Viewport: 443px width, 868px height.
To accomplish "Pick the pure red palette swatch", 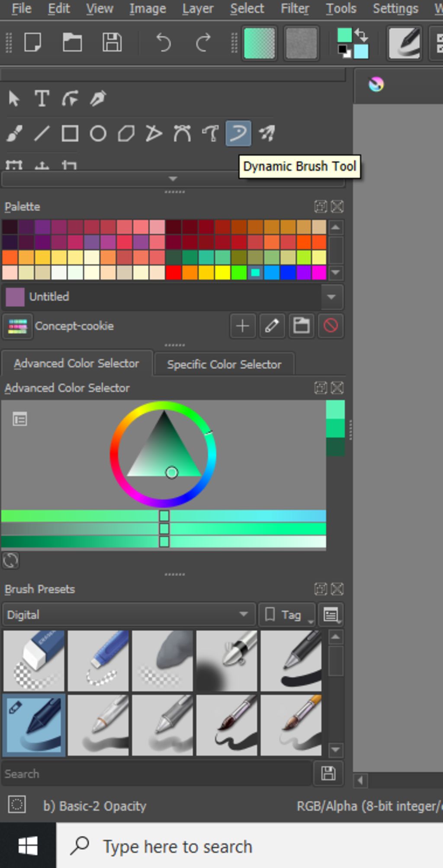I will click(x=173, y=273).
